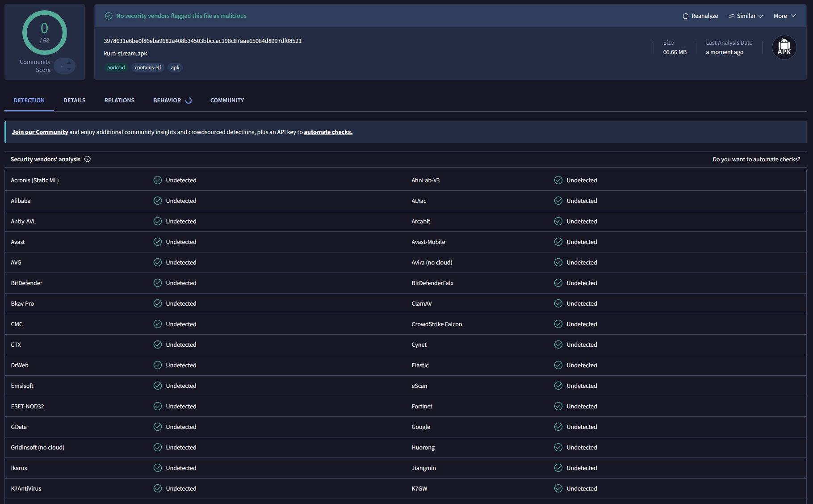The image size is (813, 504).
Task: Click the check icon in AhnLab-V3 row
Action: (x=558, y=180)
